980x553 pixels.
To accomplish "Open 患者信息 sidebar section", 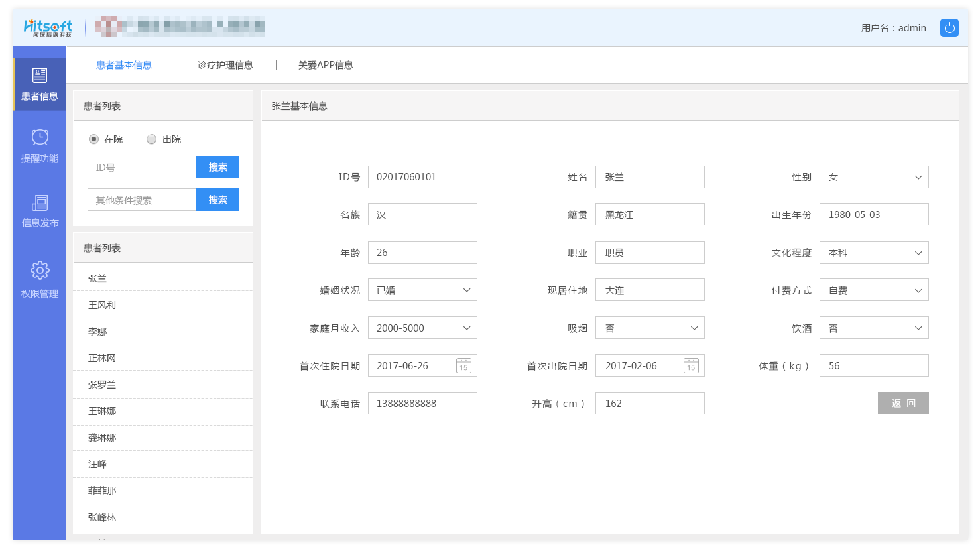I will coord(40,84).
